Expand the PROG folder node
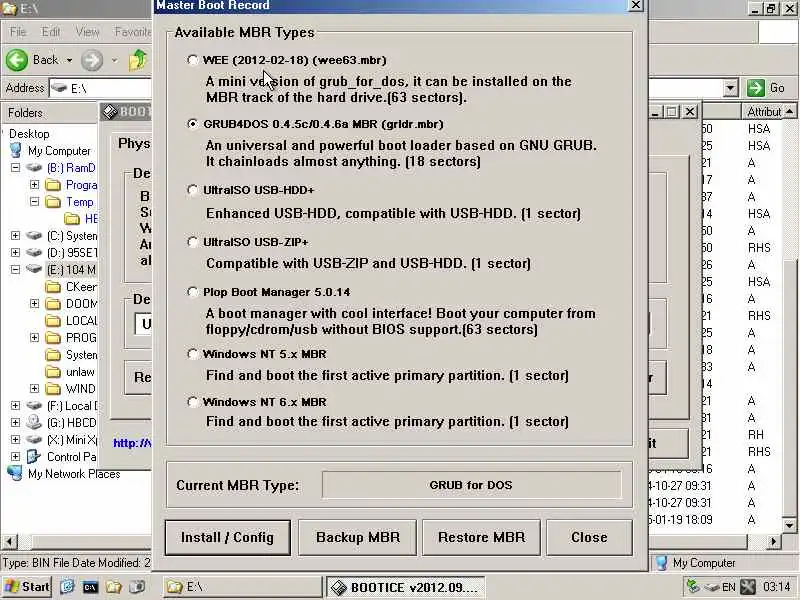800x600 pixels. point(34,337)
